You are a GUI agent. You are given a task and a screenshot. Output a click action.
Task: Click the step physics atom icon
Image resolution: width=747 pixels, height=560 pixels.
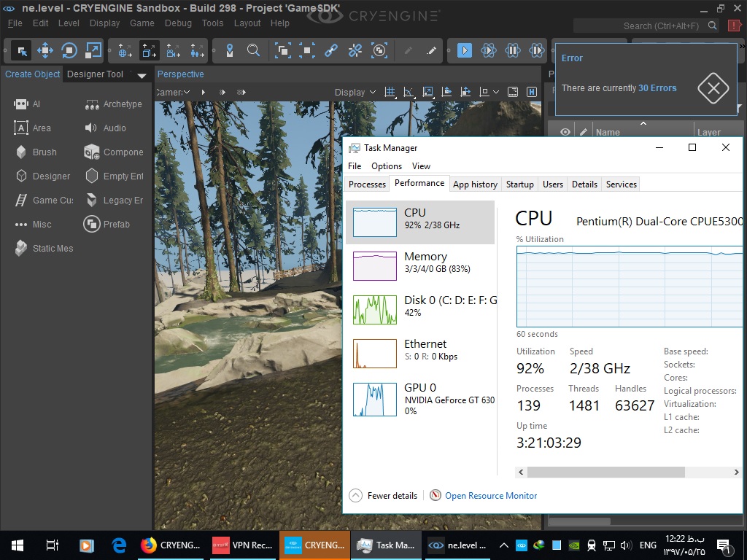click(536, 50)
